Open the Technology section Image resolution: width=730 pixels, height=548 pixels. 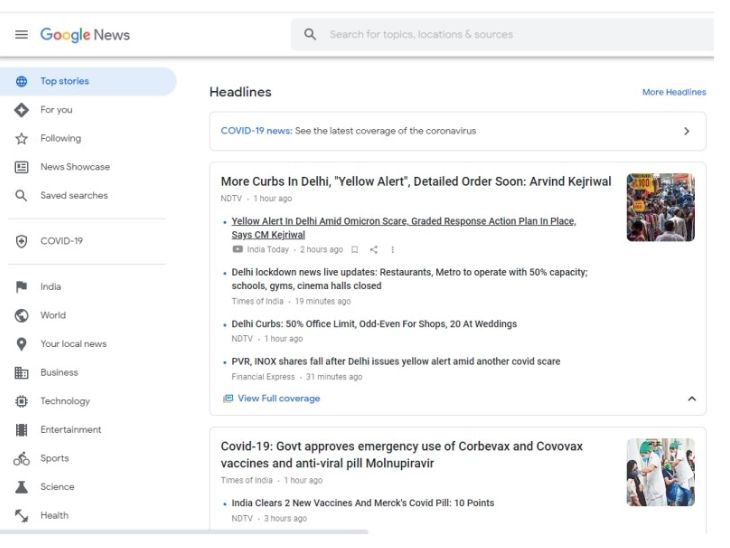(65, 401)
